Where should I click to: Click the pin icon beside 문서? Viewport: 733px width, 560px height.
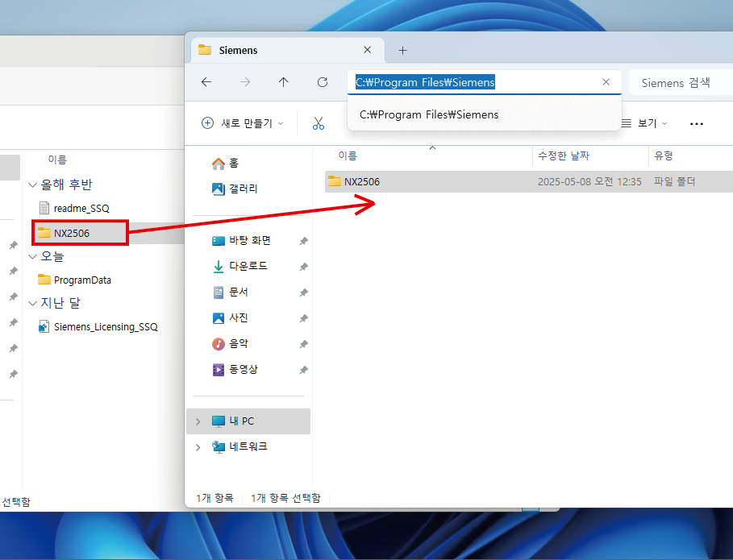pyautogui.click(x=303, y=292)
